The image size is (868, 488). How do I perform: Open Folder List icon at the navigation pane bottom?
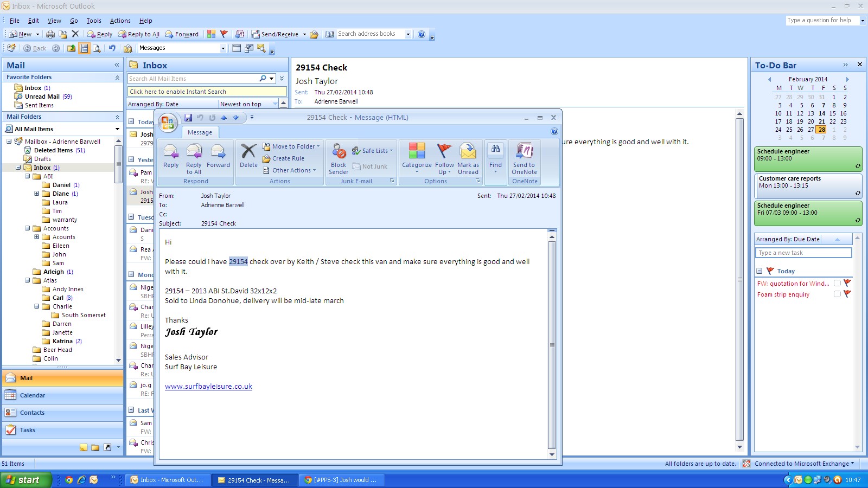pyautogui.click(x=95, y=447)
